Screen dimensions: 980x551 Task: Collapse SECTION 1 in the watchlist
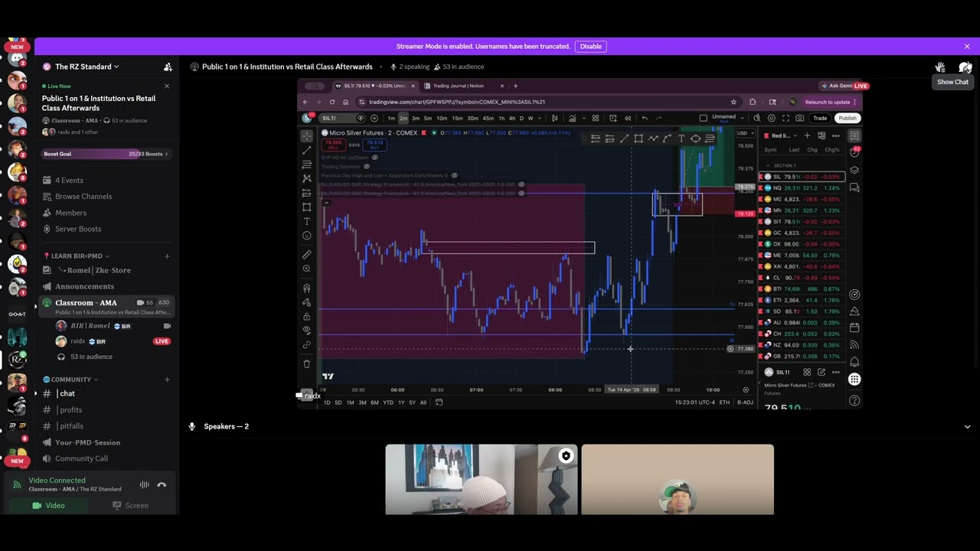pos(768,165)
